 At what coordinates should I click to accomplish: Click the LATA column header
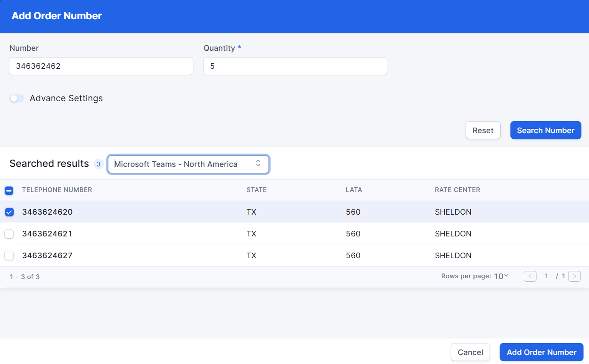(354, 190)
